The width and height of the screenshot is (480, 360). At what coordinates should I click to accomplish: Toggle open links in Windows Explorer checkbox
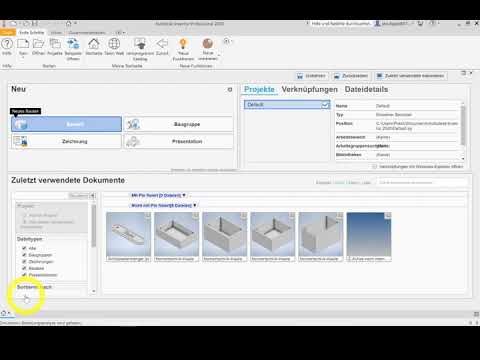374,166
